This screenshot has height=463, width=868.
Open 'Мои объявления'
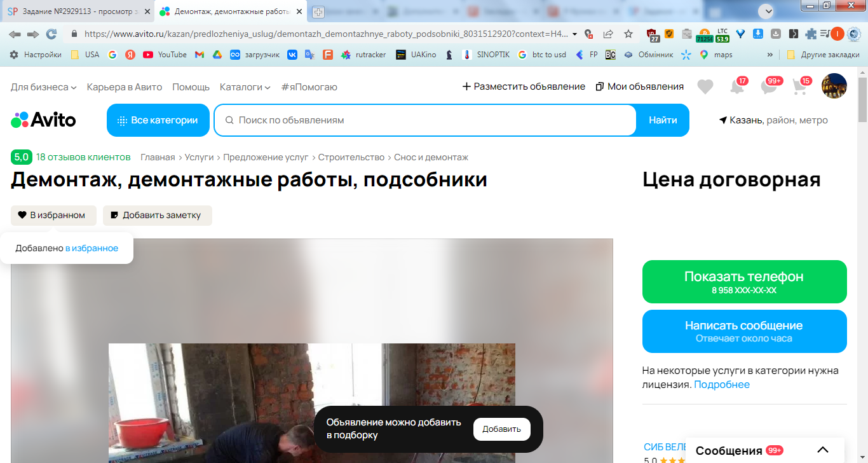640,86
